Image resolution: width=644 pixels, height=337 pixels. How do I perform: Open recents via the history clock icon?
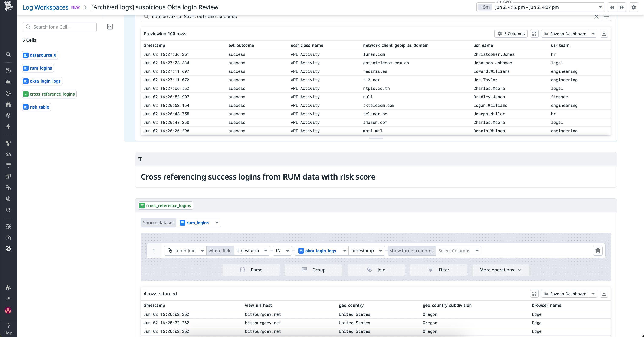[x=8, y=71]
